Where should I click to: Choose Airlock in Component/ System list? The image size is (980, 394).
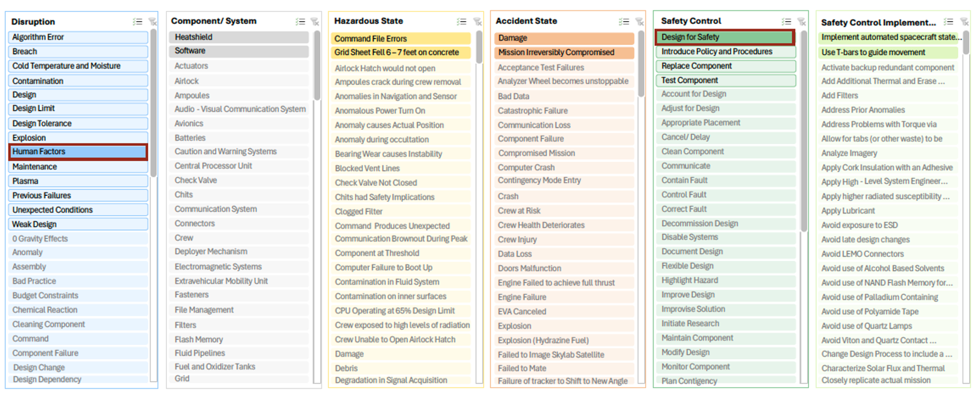pos(239,81)
